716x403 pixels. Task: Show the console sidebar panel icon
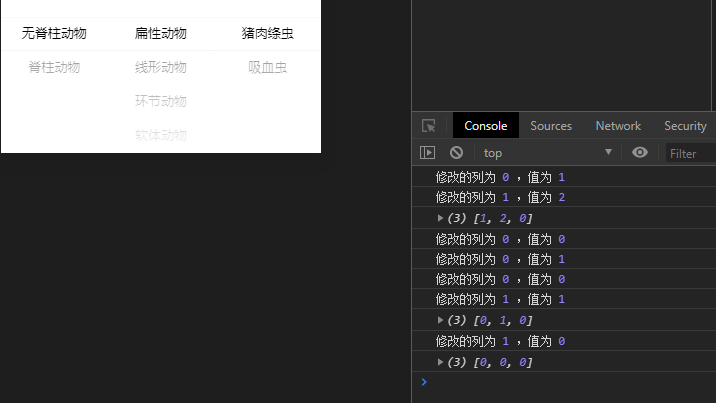pyautogui.click(x=427, y=152)
